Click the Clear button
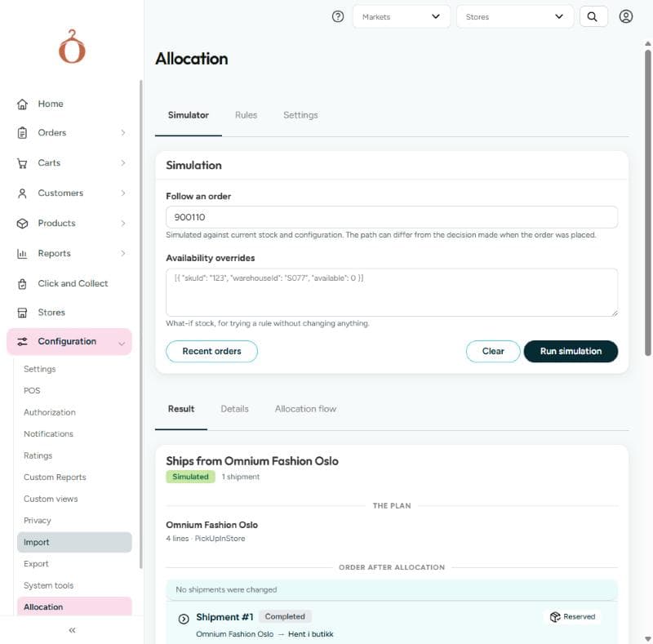Image resolution: width=653 pixels, height=644 pixels. [493, 351]
